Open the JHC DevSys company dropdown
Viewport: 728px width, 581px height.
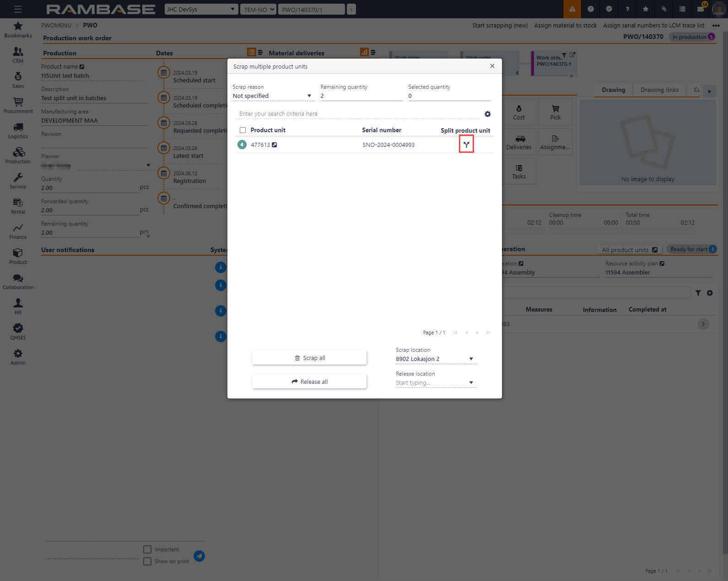click(x=201, y=9)
